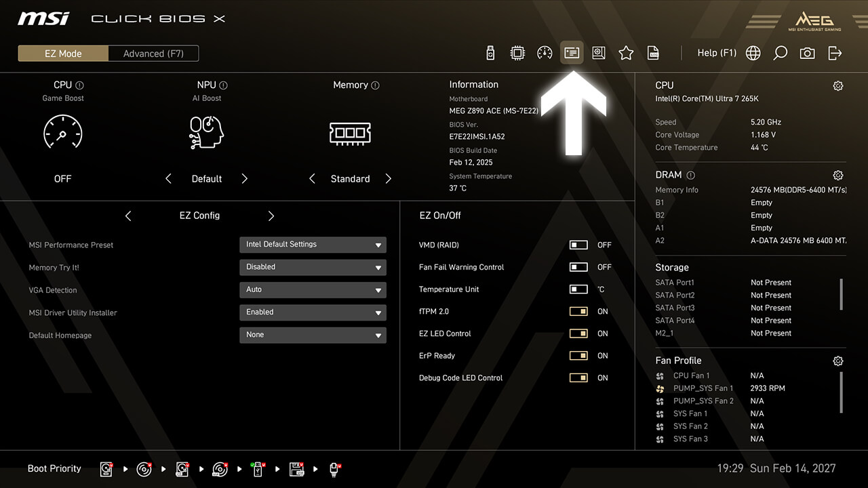Click the info icon beside DRAM

[x=690, y=175]
